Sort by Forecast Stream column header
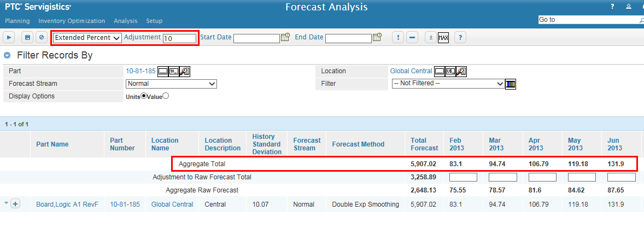644x228 pixels. pos(307,144)
